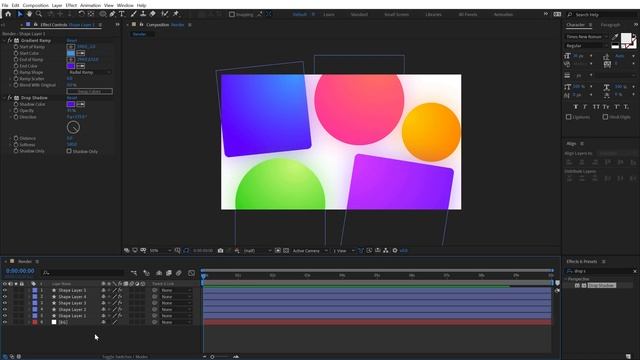This screenshot has height=360, width=640.
Task: Click Faux Bold button in Character panel
Action: pos(576,107)
